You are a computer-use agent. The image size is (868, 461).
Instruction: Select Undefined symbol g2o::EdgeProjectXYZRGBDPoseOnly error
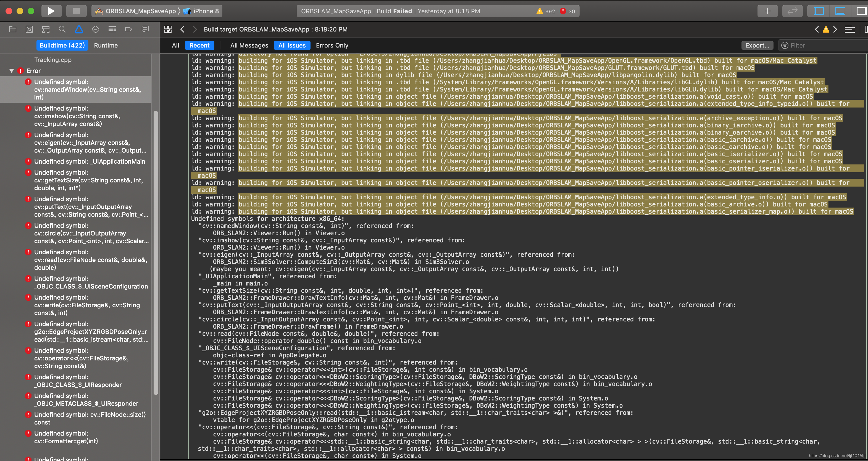pos(76,332)
